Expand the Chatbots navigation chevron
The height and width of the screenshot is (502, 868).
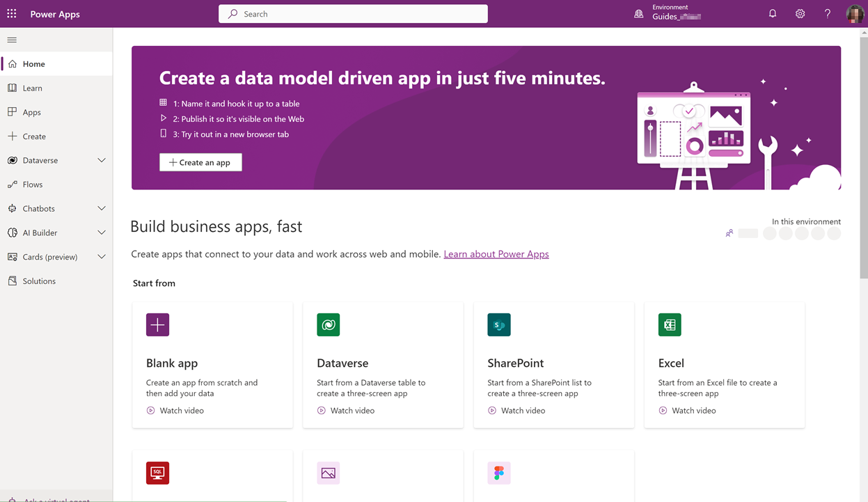coord(102,209)
